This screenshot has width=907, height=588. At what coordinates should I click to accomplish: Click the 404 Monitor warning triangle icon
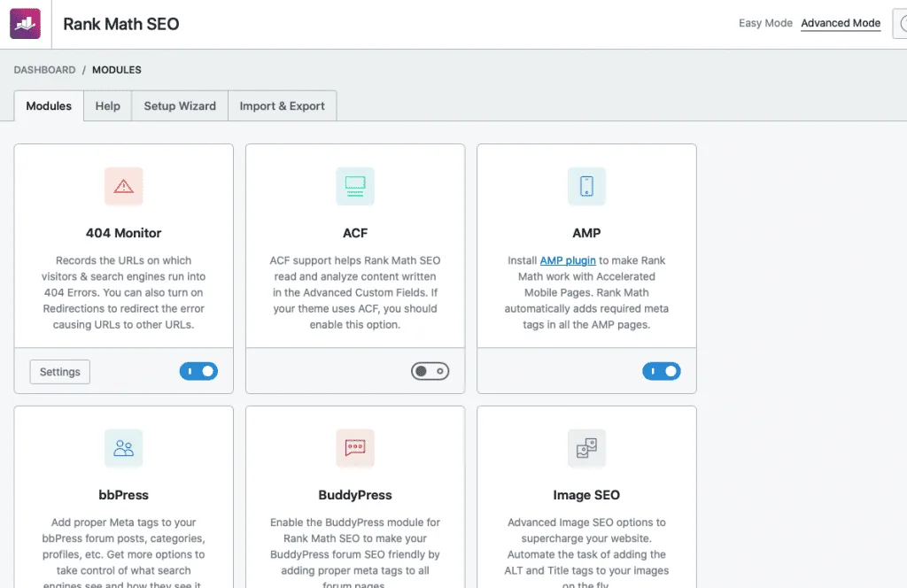[124, 186]
